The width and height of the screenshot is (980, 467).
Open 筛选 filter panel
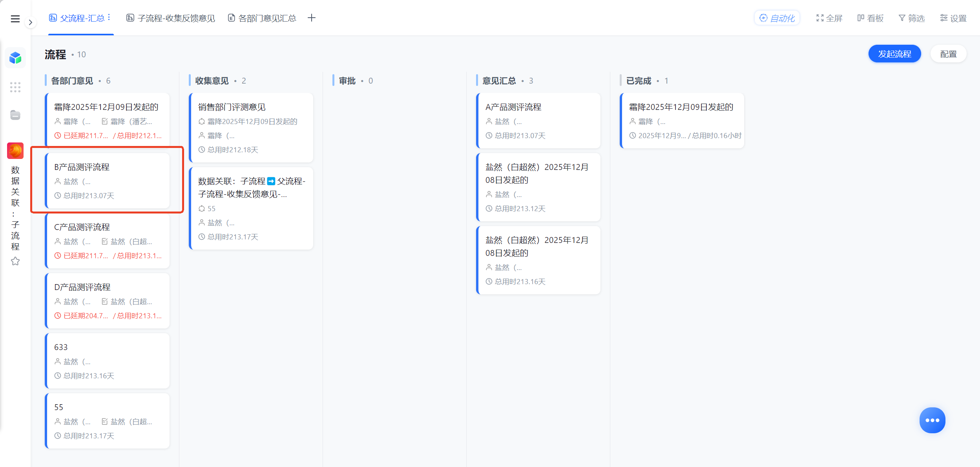(x=911, y=18)
